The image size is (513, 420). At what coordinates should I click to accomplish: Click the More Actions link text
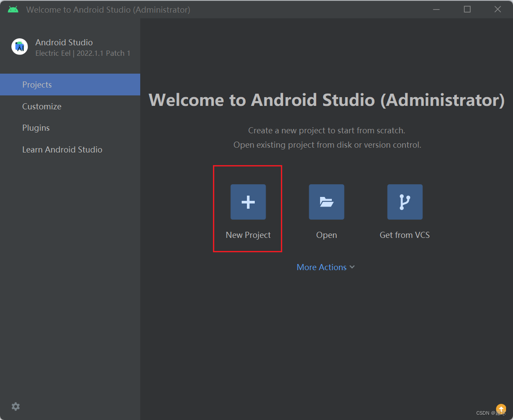(x=321, y=267)
